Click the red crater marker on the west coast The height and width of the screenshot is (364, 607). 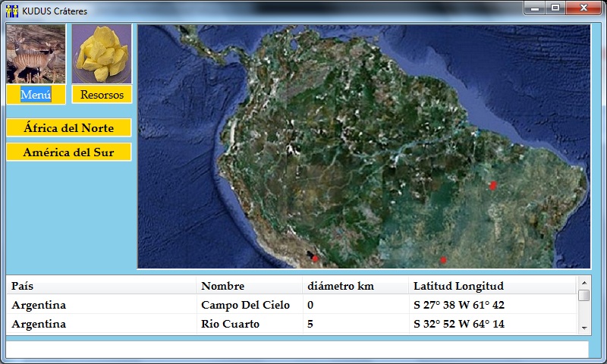click(x=315, y=258)
